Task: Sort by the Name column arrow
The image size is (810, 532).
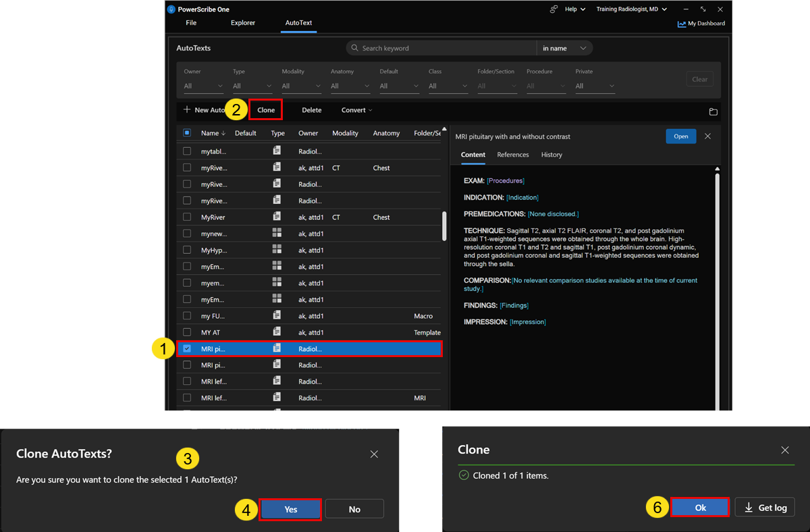Action: [x=223, y=134]
